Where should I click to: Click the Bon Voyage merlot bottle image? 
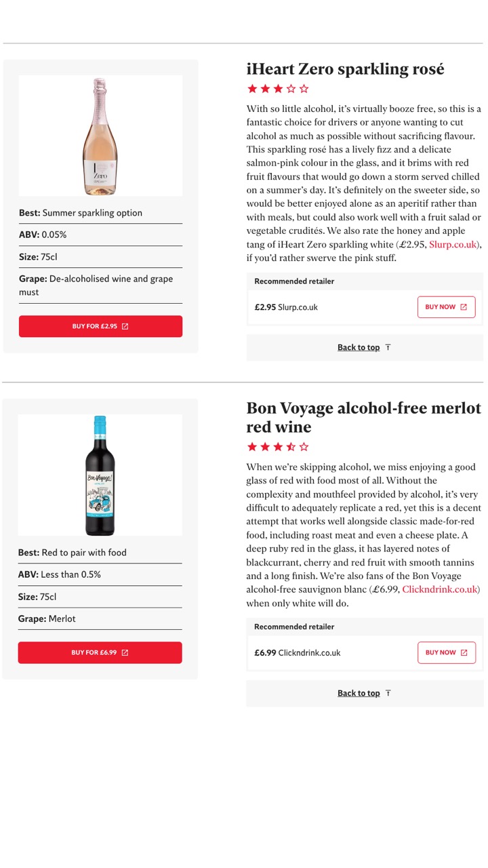100,475
